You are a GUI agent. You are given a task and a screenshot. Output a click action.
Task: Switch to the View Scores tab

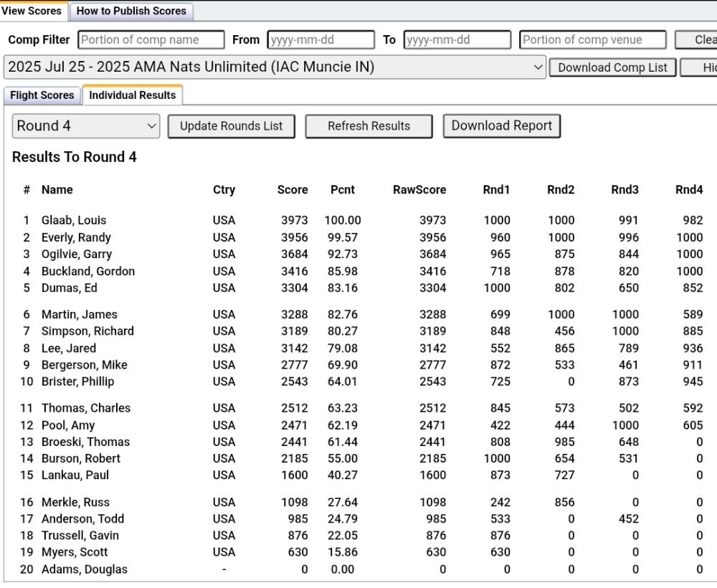(x=32, y=11)
